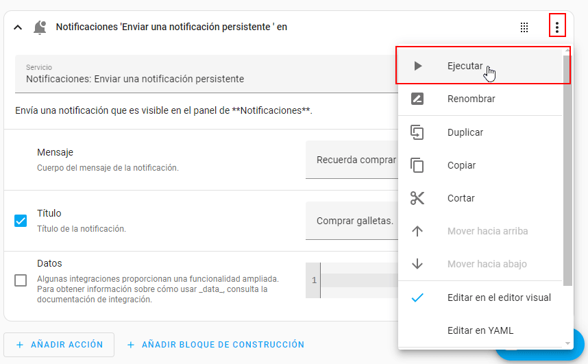Click the Añadir Acción button
Viewport: 588px width, 364px height.
[x=59, y=345]
